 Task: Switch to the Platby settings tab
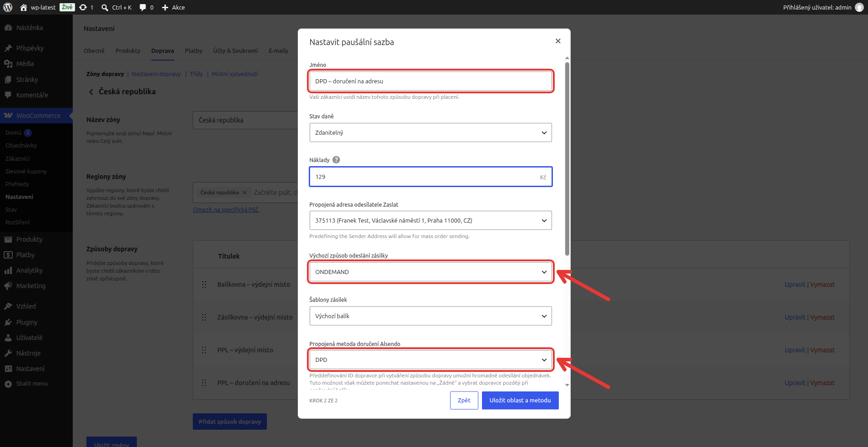(x=194, y=51)
